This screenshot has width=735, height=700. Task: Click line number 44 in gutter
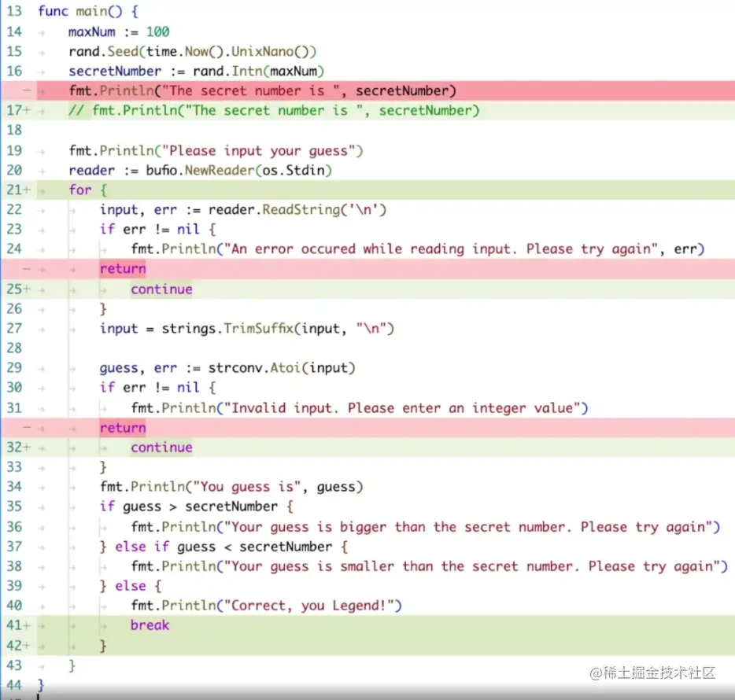coord(14,686)
